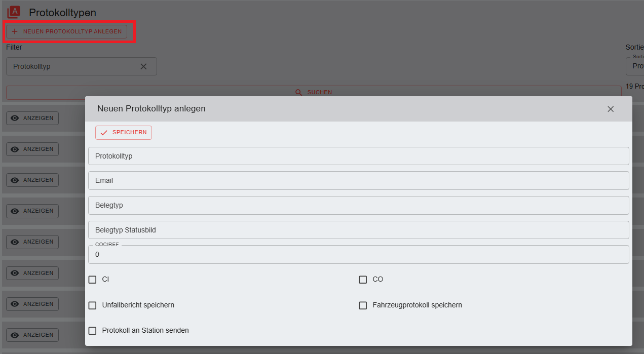Close the Neuen Protokolltyp anlegen dialog

click(610, 109)
